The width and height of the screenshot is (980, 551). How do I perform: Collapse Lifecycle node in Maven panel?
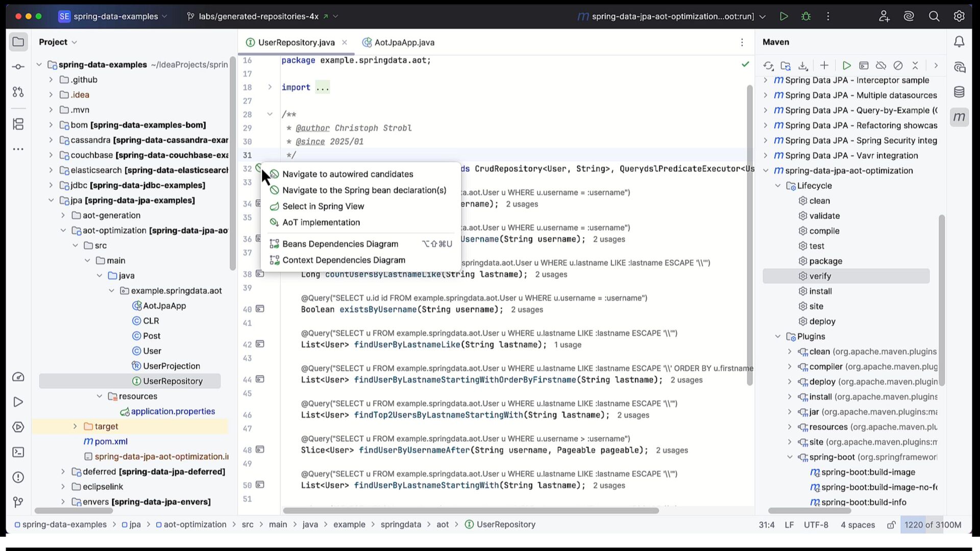point(777,186)
